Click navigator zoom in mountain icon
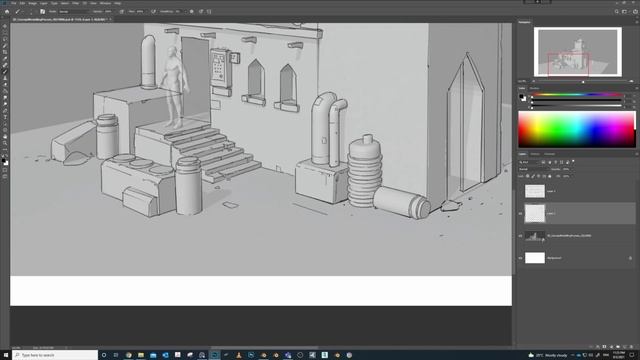This screenshot has width=640, height=360. [631, 81]
